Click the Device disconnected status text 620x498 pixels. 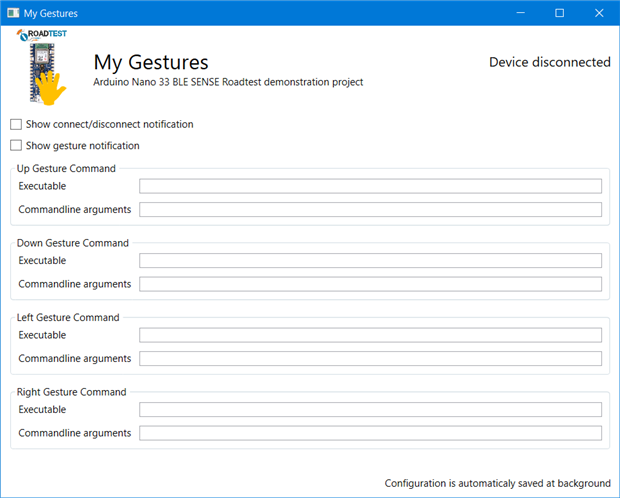coord(549,62)
